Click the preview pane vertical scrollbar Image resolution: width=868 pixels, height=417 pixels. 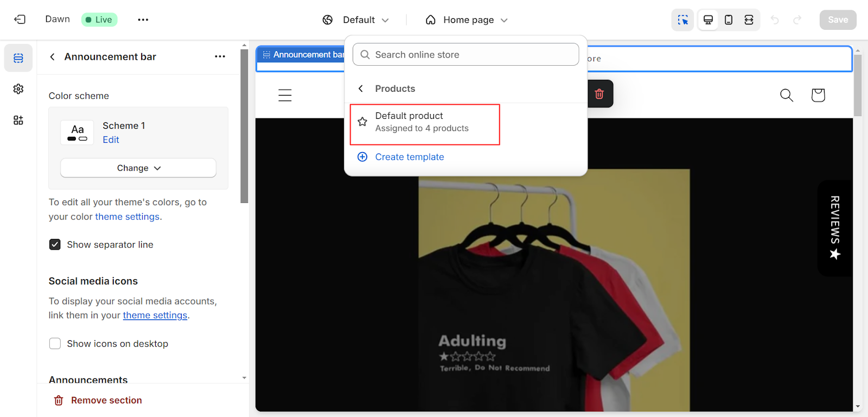tap(858, 85)
